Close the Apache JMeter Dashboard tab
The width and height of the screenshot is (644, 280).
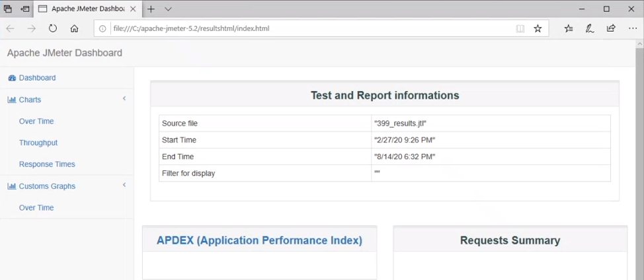(134, 9)
